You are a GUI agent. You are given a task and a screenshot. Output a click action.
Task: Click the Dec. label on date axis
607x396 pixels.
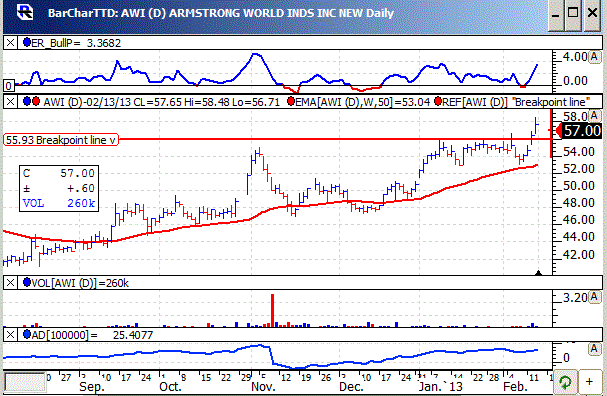pos(351,387)
